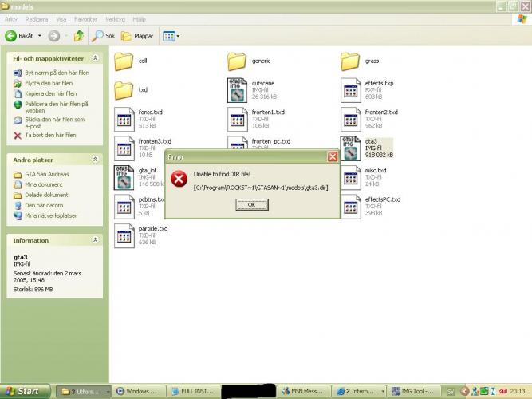The image size is (532, 399).
Task: Select the effectsPC.txd file icon
Action: pos(350,207)
